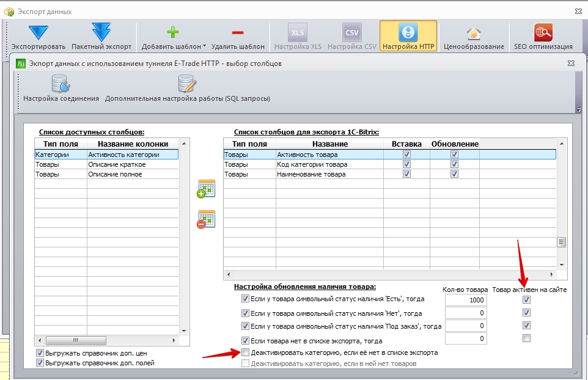The width and height of the screenshot is (588, 380).
Task: Toggle Вставка checkbox for Код категории товара
Action: (x=406, y=164)
